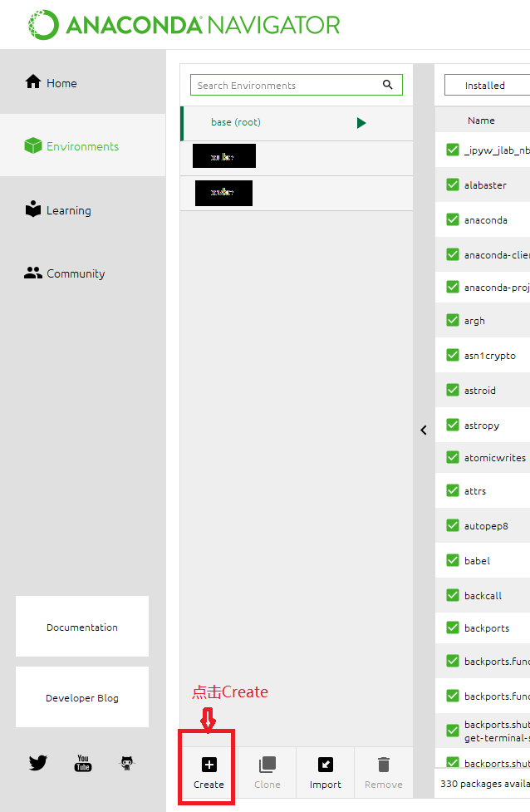Toggle the anaconda-project package checkbox
The image size is (530, 812).
453,287
